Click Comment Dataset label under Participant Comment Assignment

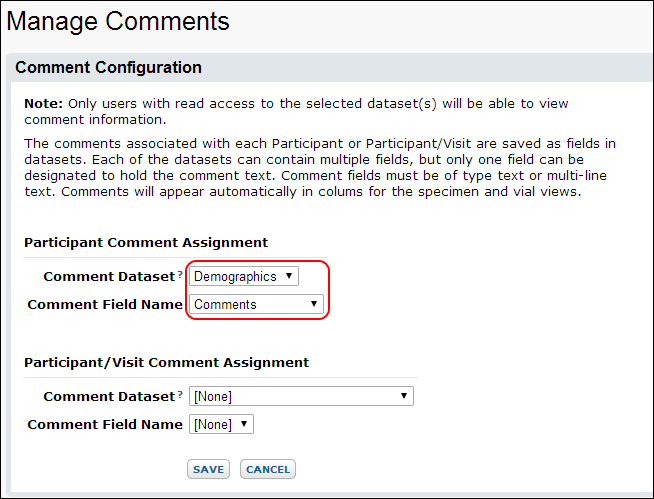tap(109, 277)
